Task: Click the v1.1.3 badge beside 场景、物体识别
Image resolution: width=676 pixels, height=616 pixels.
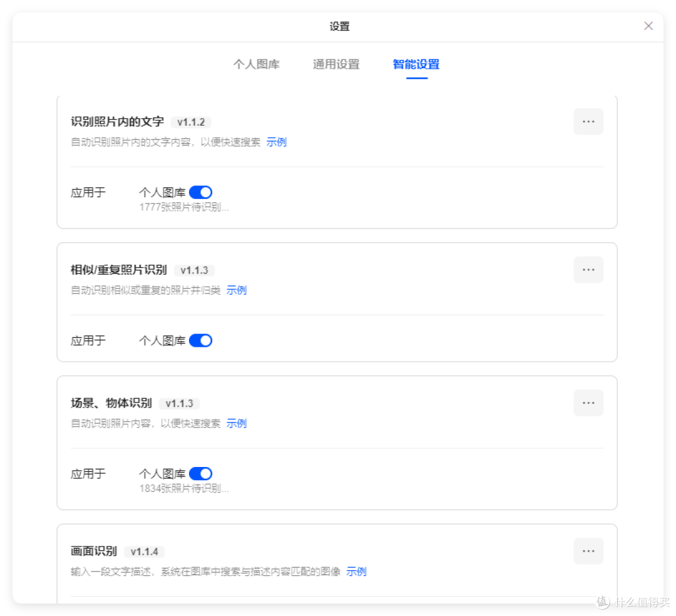Action: coord(180,404)
